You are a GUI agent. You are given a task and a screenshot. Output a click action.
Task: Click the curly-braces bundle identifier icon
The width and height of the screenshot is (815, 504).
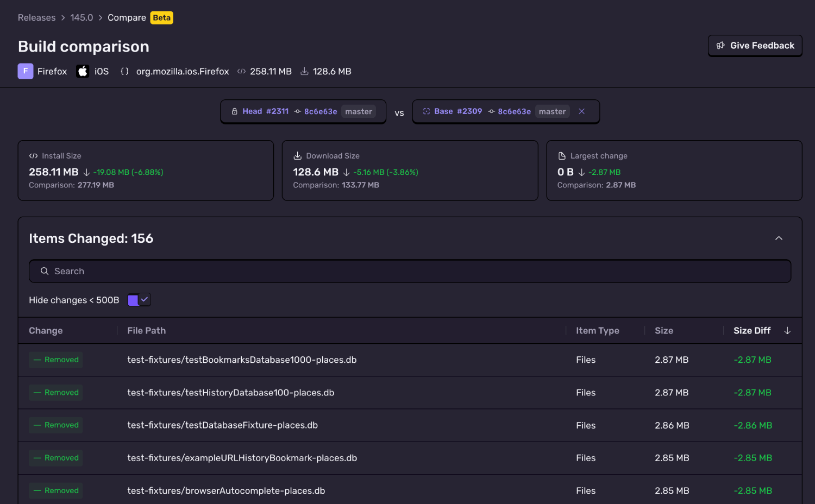point(124,71)
